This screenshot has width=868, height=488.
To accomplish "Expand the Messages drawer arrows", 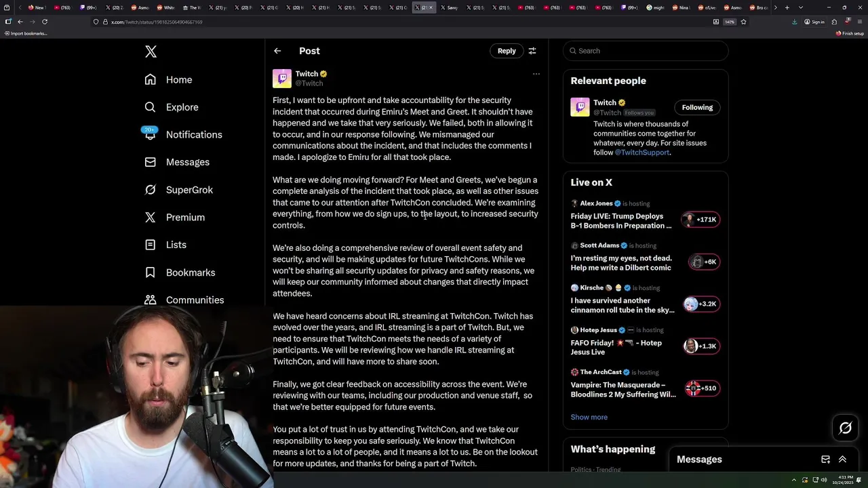I will (x=842, y=460).
